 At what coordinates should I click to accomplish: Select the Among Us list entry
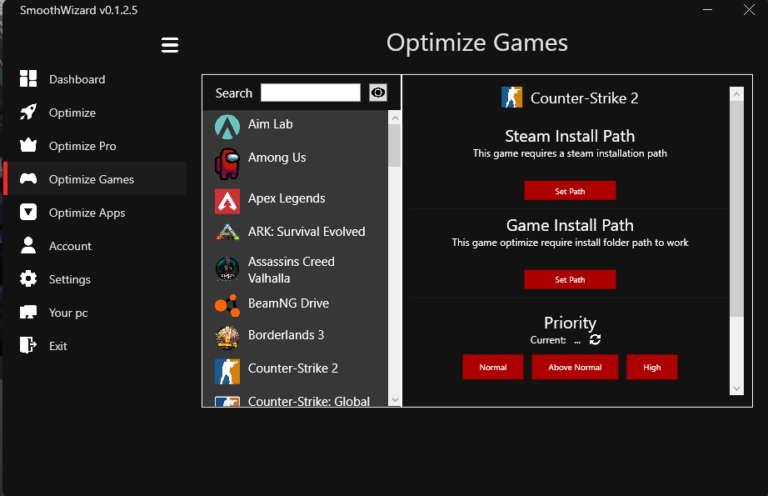point(295,164)
